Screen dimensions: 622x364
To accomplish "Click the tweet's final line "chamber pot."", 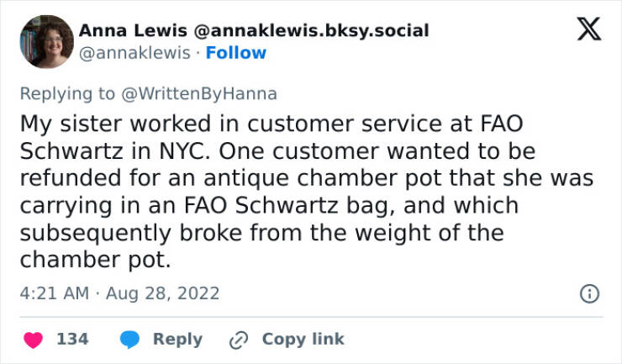I will click(96, 260).
